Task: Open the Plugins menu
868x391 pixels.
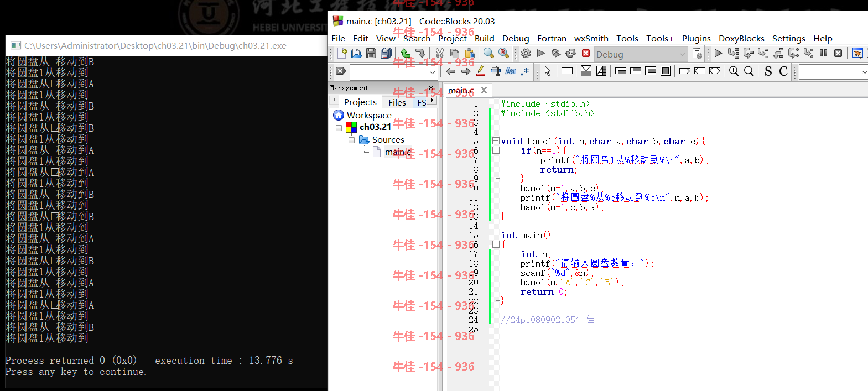Action: pos(697,38)
